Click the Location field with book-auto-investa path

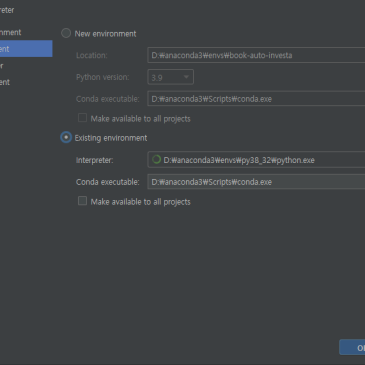(256, 55)
